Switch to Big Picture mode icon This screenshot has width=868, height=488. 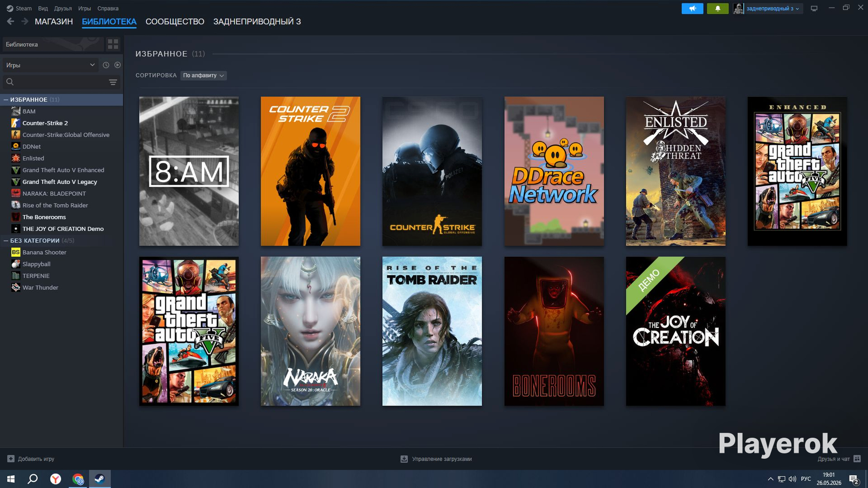(x=814, y=8)
